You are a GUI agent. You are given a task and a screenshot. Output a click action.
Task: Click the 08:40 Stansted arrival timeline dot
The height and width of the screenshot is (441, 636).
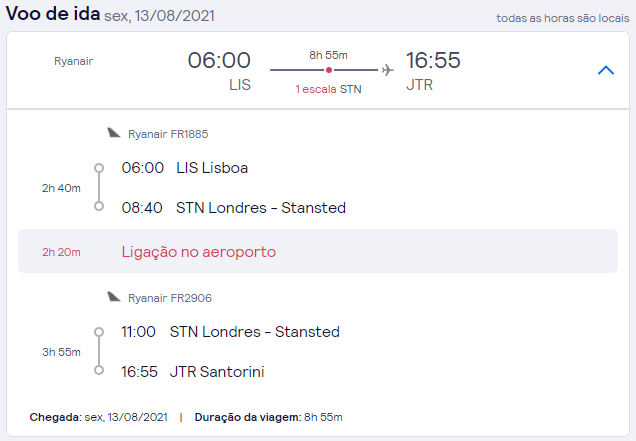point(98,207)
